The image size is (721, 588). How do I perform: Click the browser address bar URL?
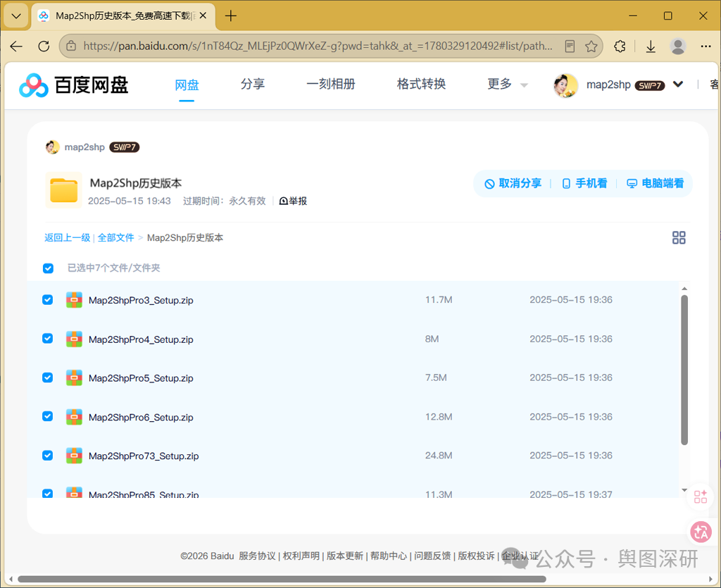click(318, 46)
